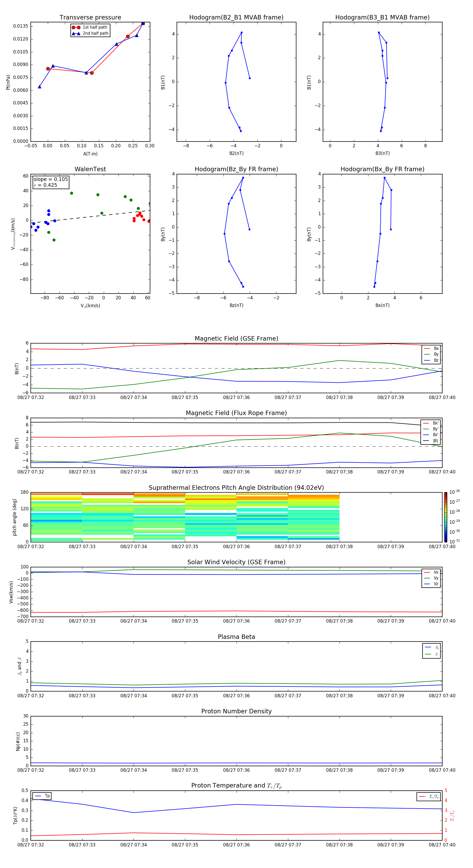The height and width of the screenshot is (868, 473).
Task: Click the Vsw(km/s) y-axis label
Action: (11, 592)
